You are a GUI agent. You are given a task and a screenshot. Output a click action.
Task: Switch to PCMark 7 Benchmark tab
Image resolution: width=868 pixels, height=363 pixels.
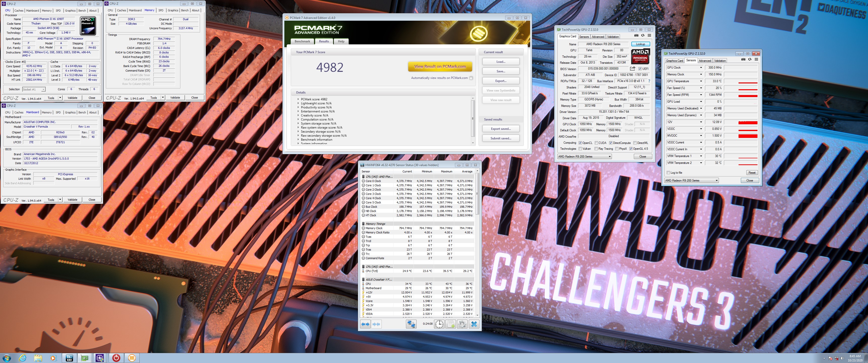point(302,41)
